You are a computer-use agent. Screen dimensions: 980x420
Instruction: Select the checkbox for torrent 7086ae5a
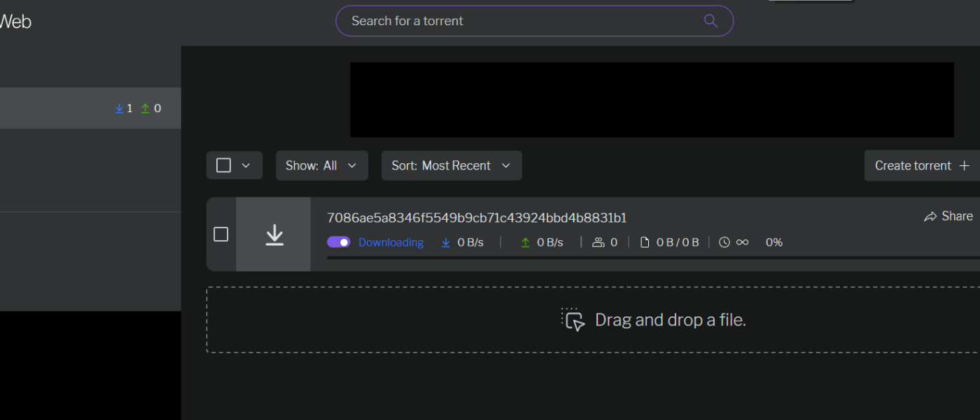tap(220, 234)
